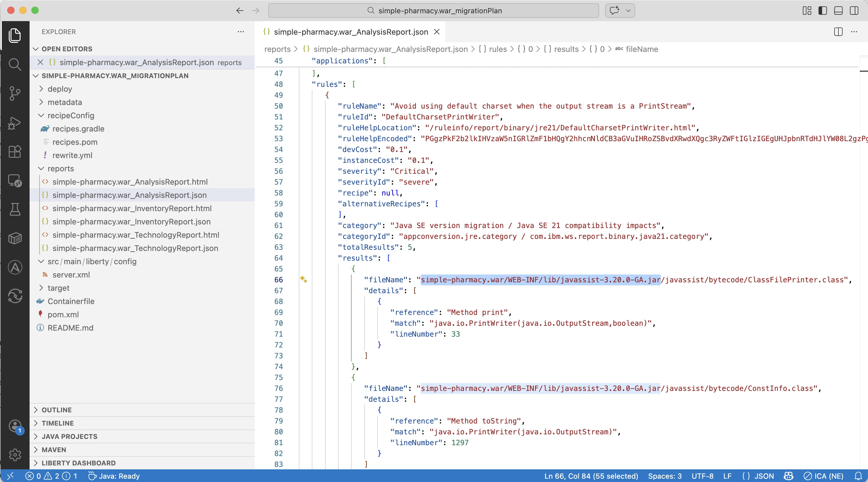Open the Search view in activity bar
Screen dimensions: 868x482
point(15,64)
